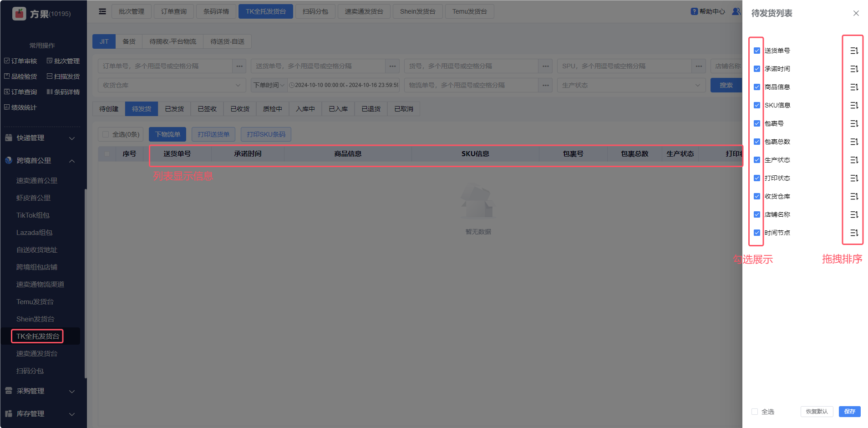868x428 pixels.
Task: Click the sort handle for 时间节点
Action: pos(854,233)
